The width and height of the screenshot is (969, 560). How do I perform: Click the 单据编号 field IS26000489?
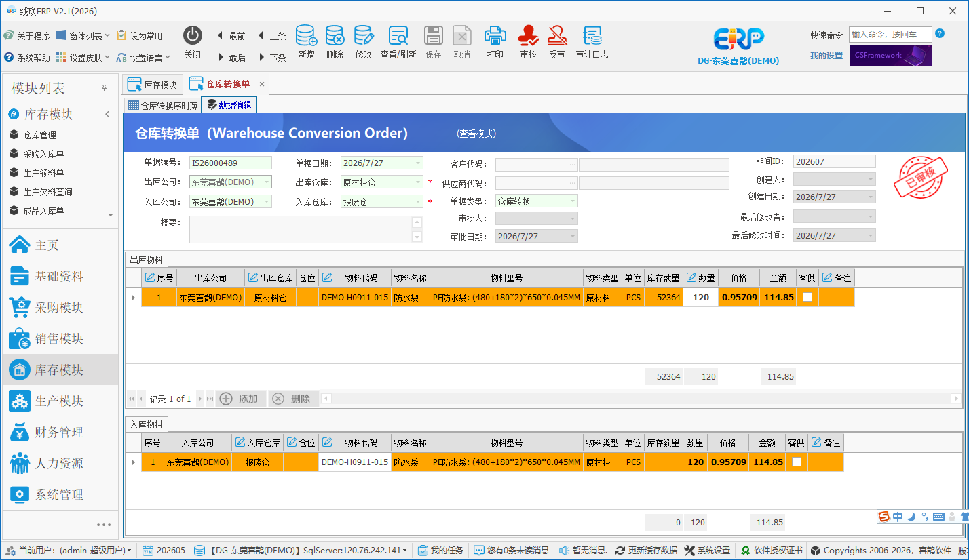pos(230,163)
